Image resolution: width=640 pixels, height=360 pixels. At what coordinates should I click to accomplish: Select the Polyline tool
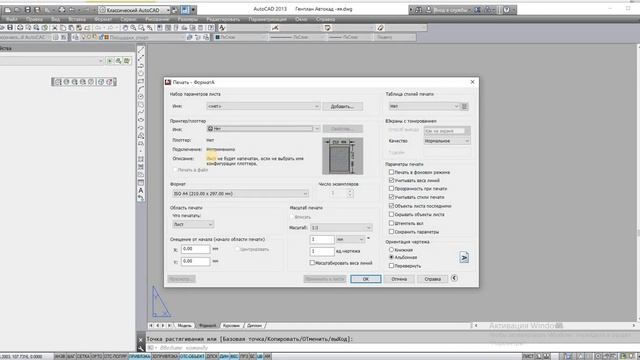point(141,66)
